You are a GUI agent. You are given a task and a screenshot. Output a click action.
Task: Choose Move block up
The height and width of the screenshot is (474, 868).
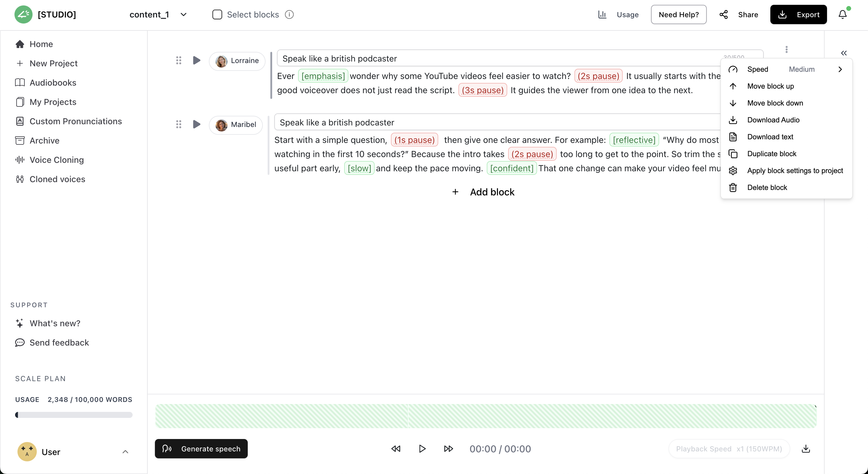click(x=786, y=86)
